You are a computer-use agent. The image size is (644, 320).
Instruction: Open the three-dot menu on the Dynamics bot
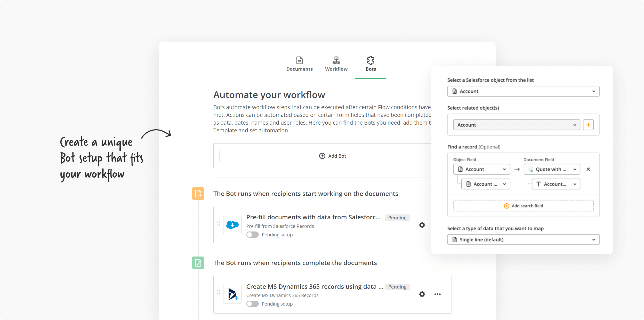coord(437,294)
